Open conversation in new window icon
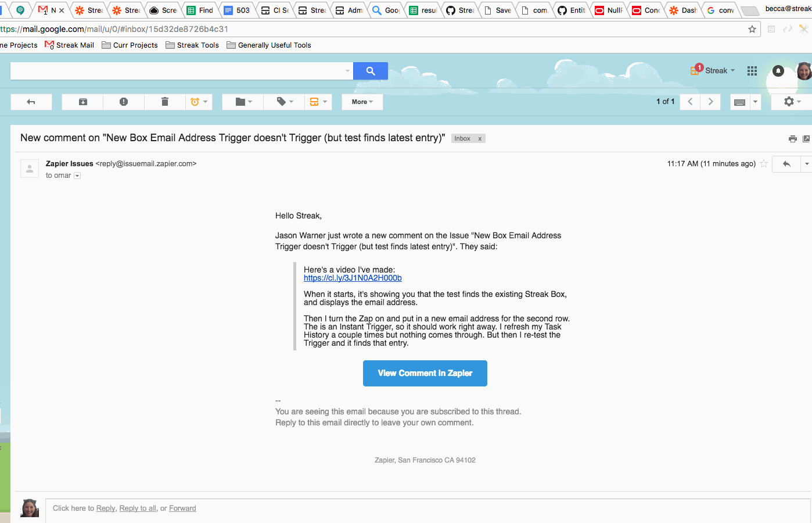Viewport: 812px width, 523px height. tap(806, 139)
